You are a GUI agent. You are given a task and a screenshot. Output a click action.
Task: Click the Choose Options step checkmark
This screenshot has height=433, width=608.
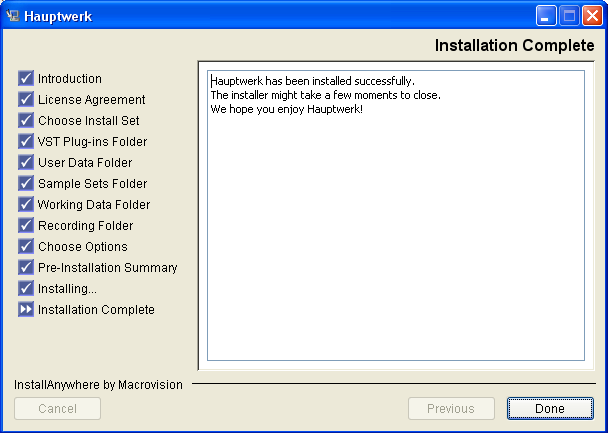pos(26,246)
